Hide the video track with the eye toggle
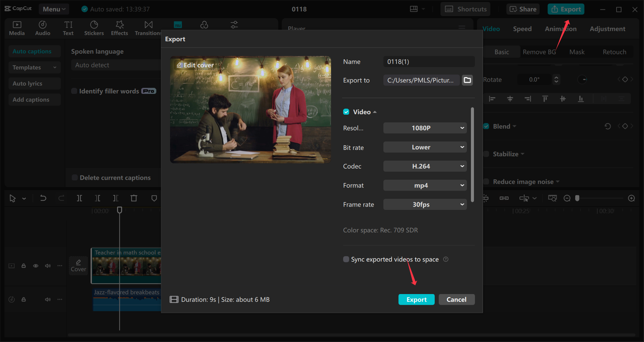The image size is (644, 342). [36, 266]
